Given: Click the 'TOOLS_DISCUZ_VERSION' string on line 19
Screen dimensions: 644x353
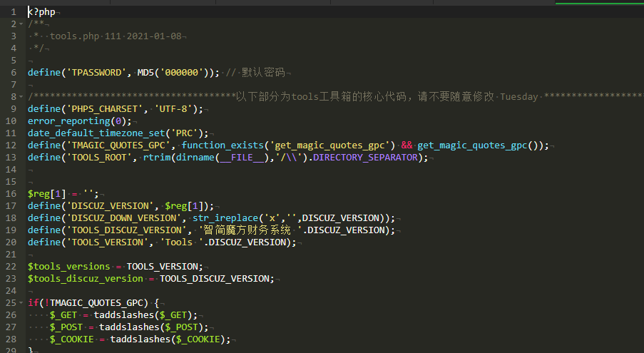Looking at the screenshot, I should [x=126, y=230].
